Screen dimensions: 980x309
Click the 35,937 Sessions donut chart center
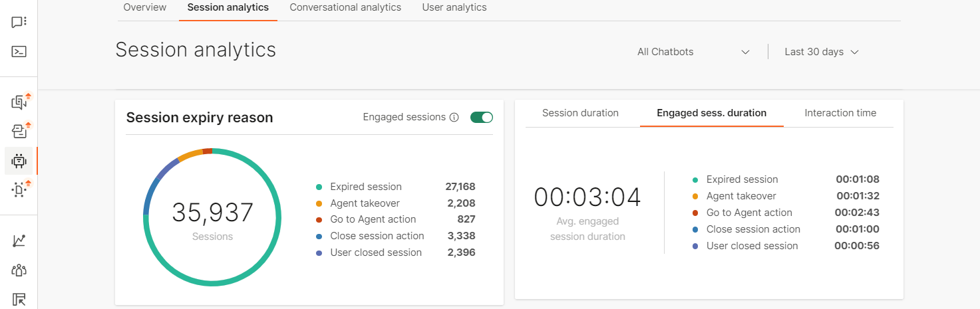(x=213, y=218)
